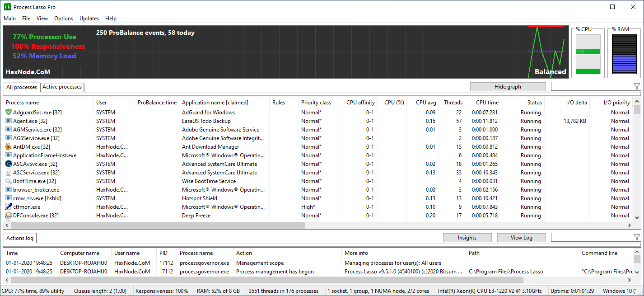Click the browser_broker.exe icon
Image resolution: width=644 pixels, height=296 pixels.
click(9, 189)
